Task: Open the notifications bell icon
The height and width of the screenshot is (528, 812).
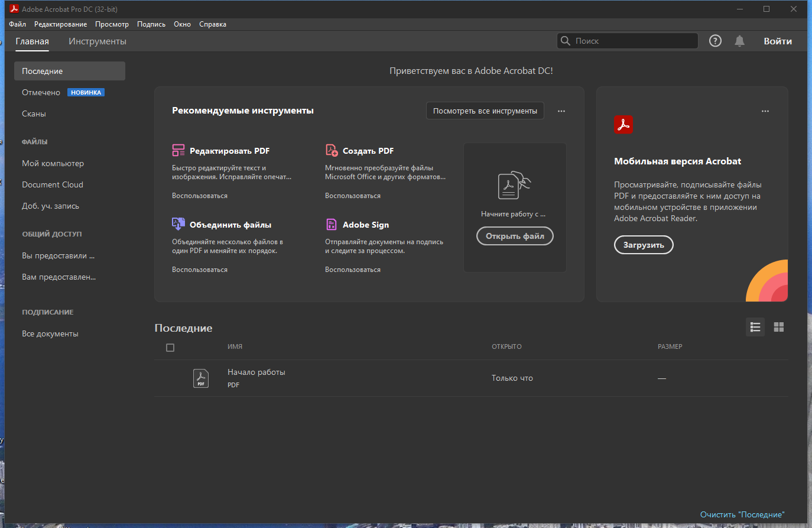Action: (739, 41)
